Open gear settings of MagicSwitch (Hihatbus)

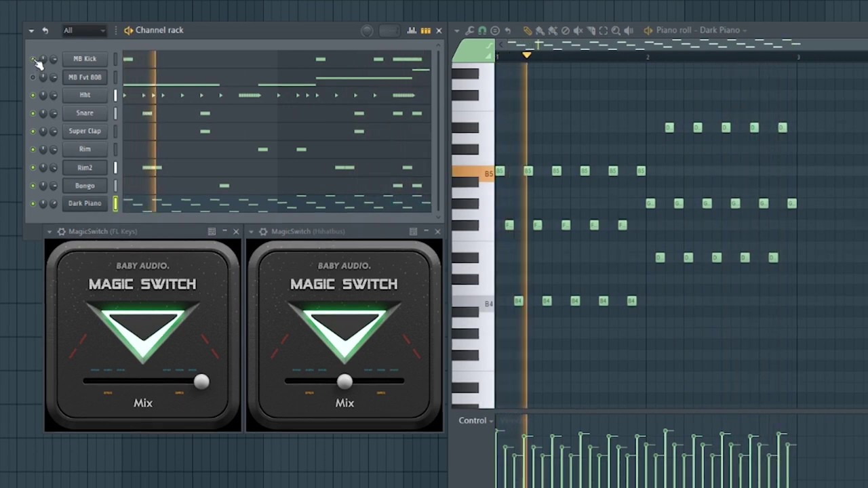pyautogui.click(x=263, y=232)
